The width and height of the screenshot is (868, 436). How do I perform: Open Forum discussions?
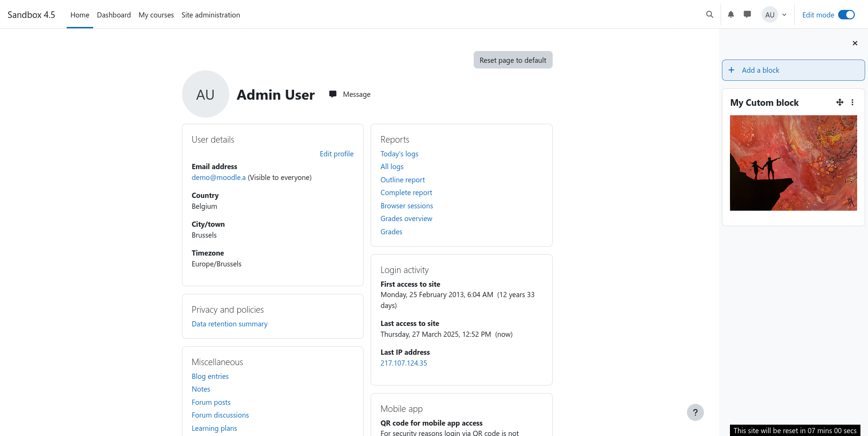220,415
